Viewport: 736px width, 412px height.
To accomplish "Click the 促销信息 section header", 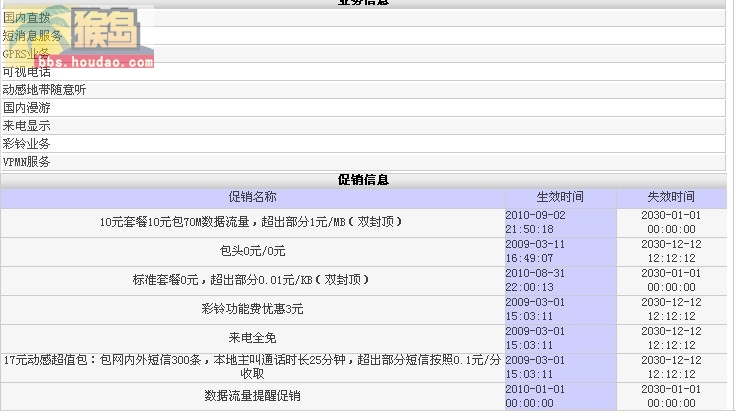I will [363, 180].
